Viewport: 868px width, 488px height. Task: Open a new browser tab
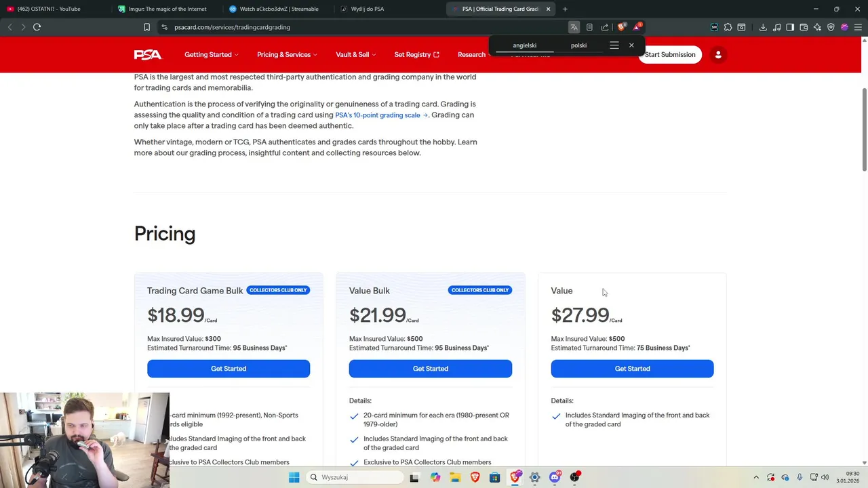pos(565,9)
